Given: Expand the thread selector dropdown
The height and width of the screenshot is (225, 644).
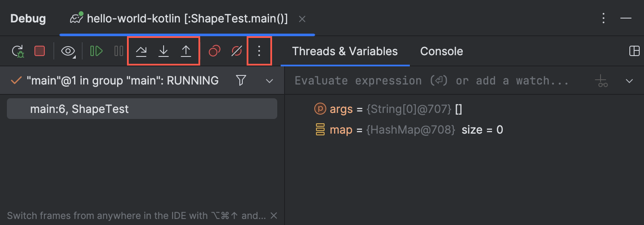Looking at the screenshot, I should (x=269, y=81).
